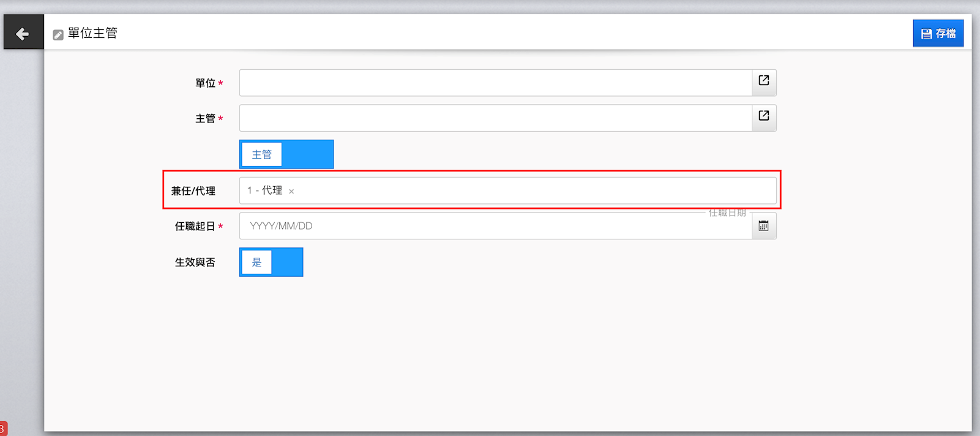Select the '1 - 代理' chosen tag
Viewport: 980px width, 436px height.
265,191
